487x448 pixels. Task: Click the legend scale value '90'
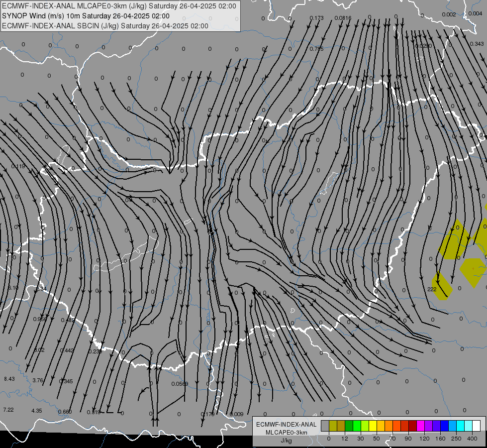(x=408, y=439)
